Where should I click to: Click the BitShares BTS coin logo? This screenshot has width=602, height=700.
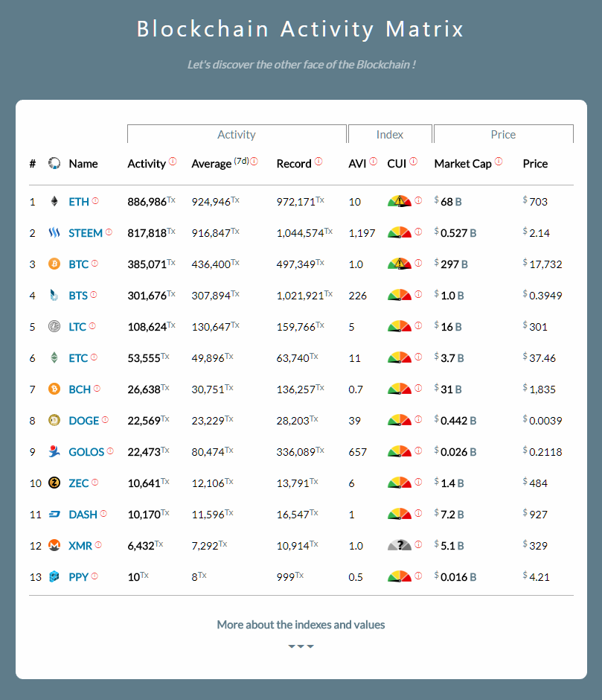pyautogui.click(x=54, y=295)
